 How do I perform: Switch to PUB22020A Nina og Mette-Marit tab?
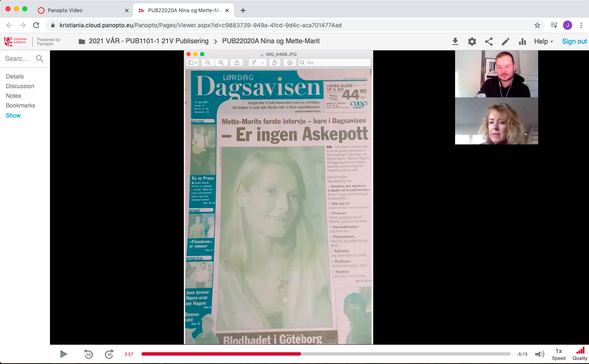coord(183,10)
